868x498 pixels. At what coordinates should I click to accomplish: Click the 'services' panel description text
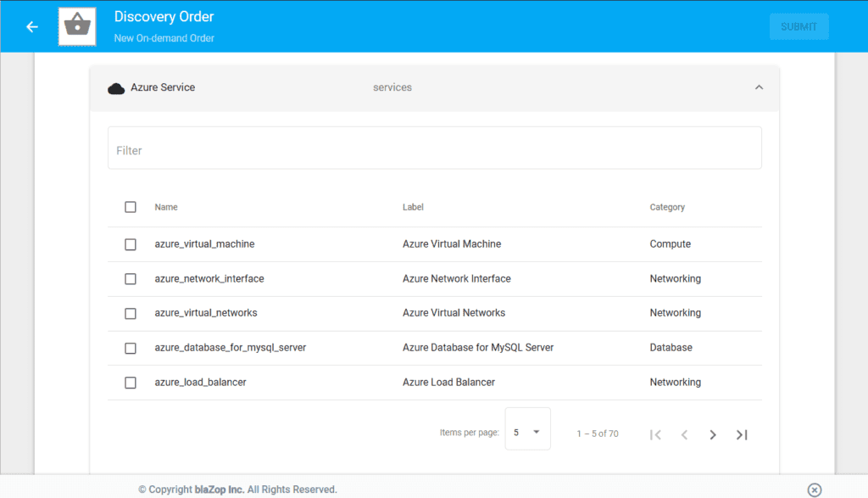pos(392,87)
